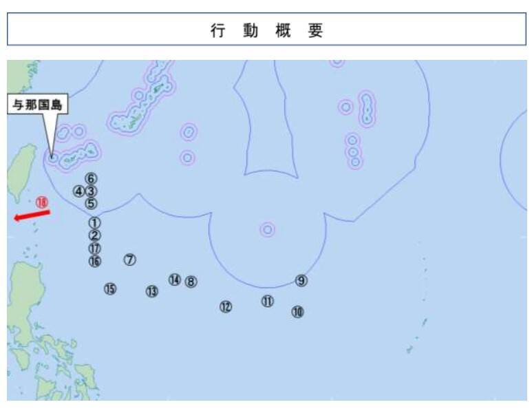This screenshot has height=411, width=532.
Task: Select map marker ⑯
Action: click(95, 262)
